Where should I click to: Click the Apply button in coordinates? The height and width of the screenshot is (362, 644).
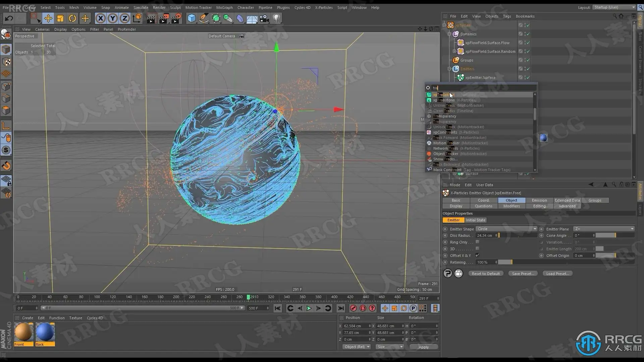423,347
